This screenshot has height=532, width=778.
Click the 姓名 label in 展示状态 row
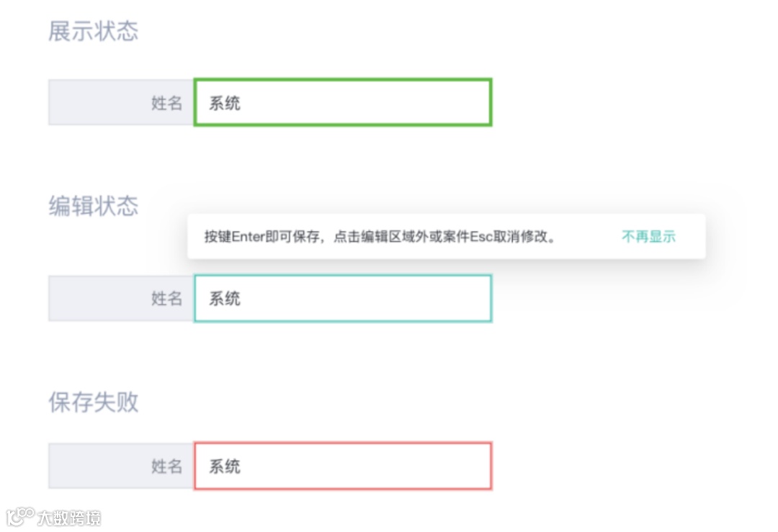[166, 103]
